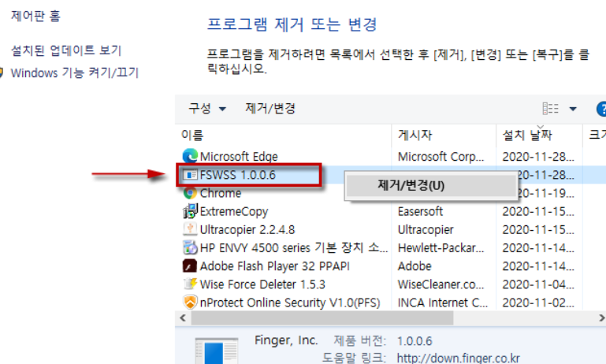
Task: Click the Ultracopier 2.2.4.8 program icon
Action: coord(190,229)
